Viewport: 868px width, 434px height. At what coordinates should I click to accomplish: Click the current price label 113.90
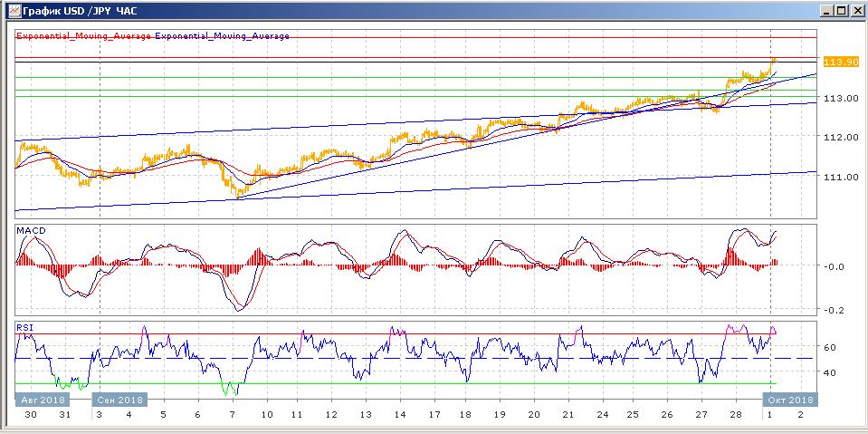(841, 63)
